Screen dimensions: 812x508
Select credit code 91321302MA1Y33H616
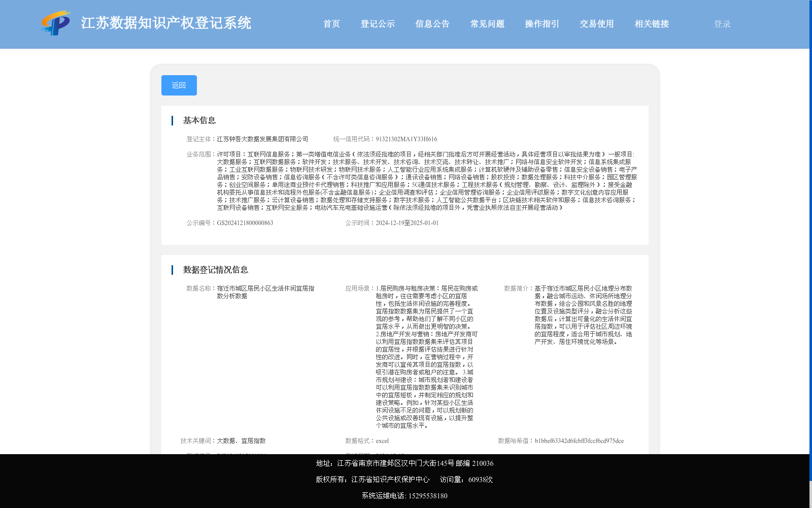point(407,139)
